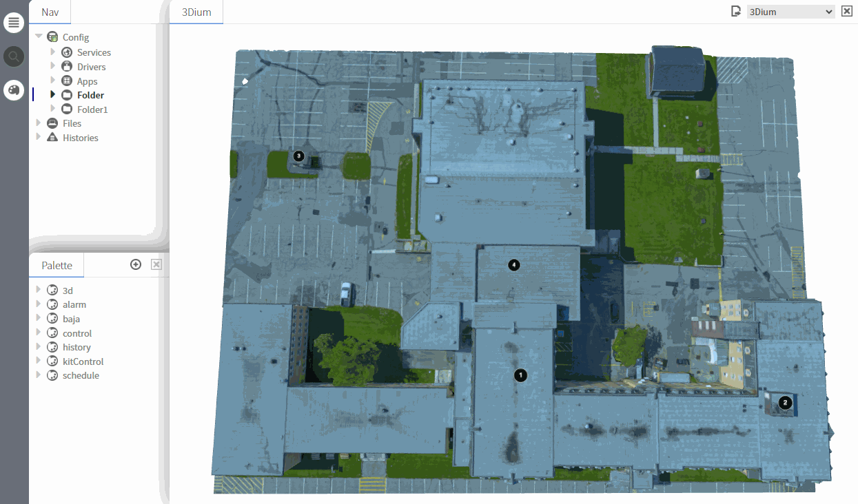
Task: Select the alarm palette label
Action: tap(74, 304)
